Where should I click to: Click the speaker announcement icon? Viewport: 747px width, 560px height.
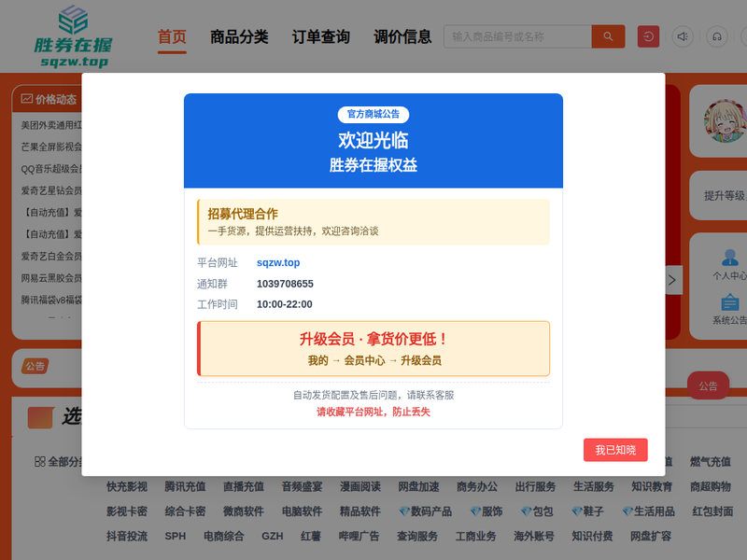click(683, 36)
